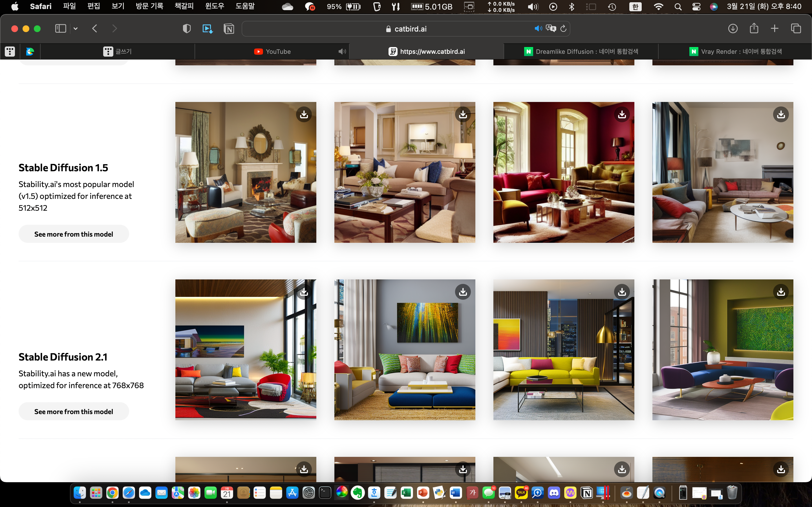Download the red-walled living room image
This screenshot has width=812, height=507.
coord(622,114)
